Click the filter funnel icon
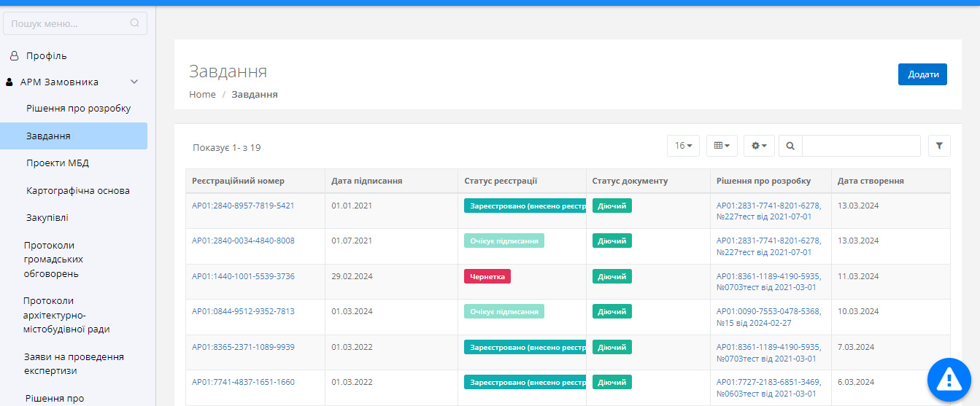Viewport: 980px width, 406px height. tap(939, 146)
